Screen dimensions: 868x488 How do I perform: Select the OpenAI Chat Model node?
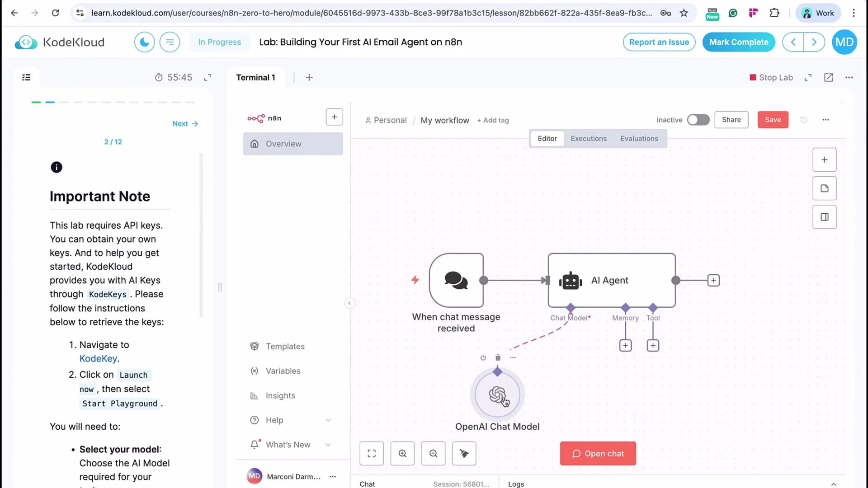click(x=497, y=395)
